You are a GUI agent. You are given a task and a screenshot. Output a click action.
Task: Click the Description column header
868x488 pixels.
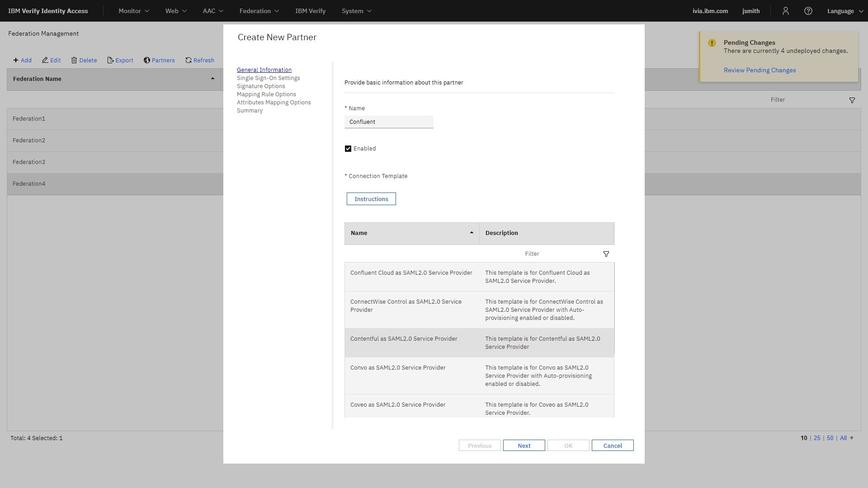tap(547, 233)
